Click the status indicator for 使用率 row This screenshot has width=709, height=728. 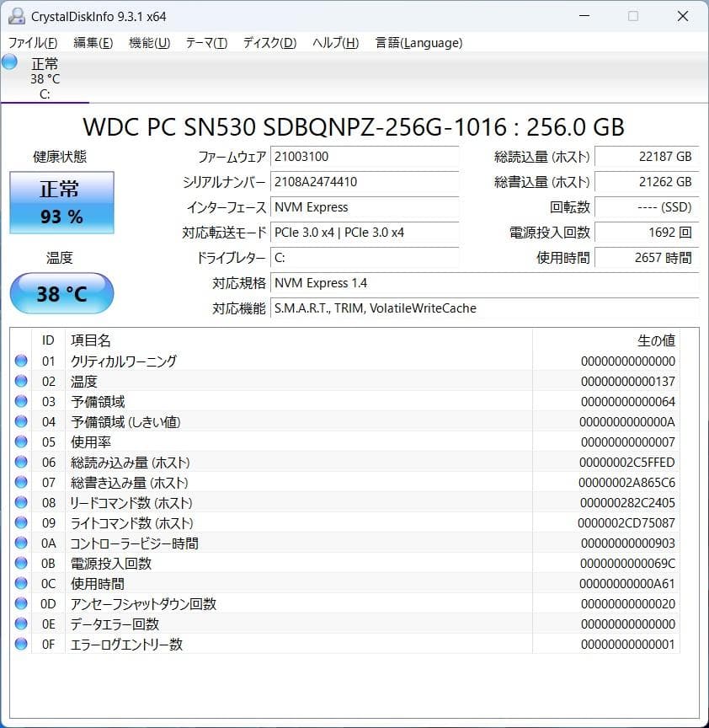(21, 442)
